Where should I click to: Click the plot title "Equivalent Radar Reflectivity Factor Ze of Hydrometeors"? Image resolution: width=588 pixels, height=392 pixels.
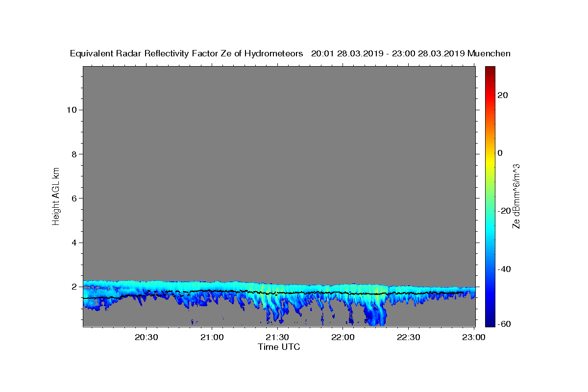[x=187, y=54]
